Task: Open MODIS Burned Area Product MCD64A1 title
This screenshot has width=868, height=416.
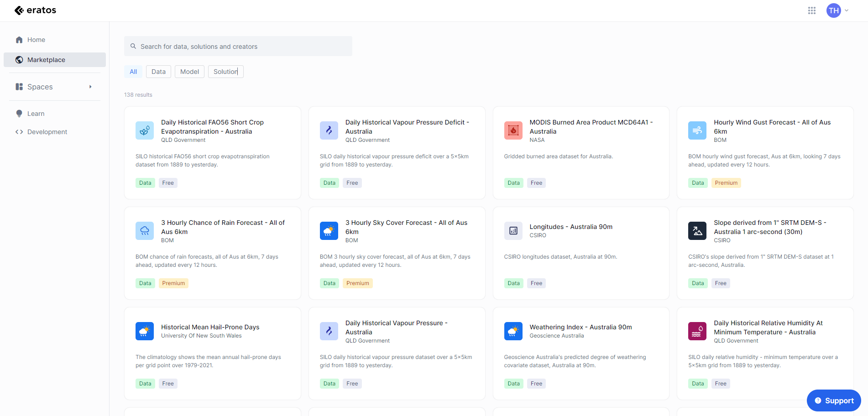Action: pos(591,127)
